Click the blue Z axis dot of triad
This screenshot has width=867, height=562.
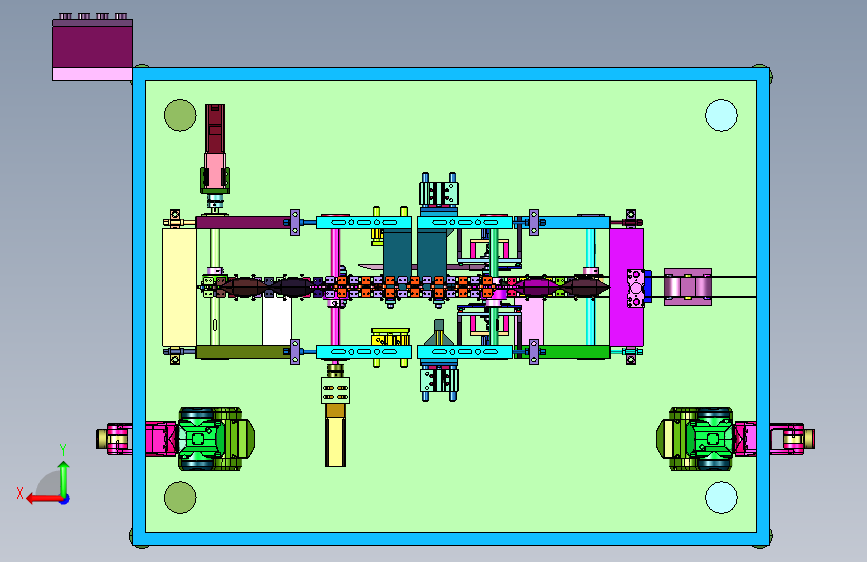65,499
